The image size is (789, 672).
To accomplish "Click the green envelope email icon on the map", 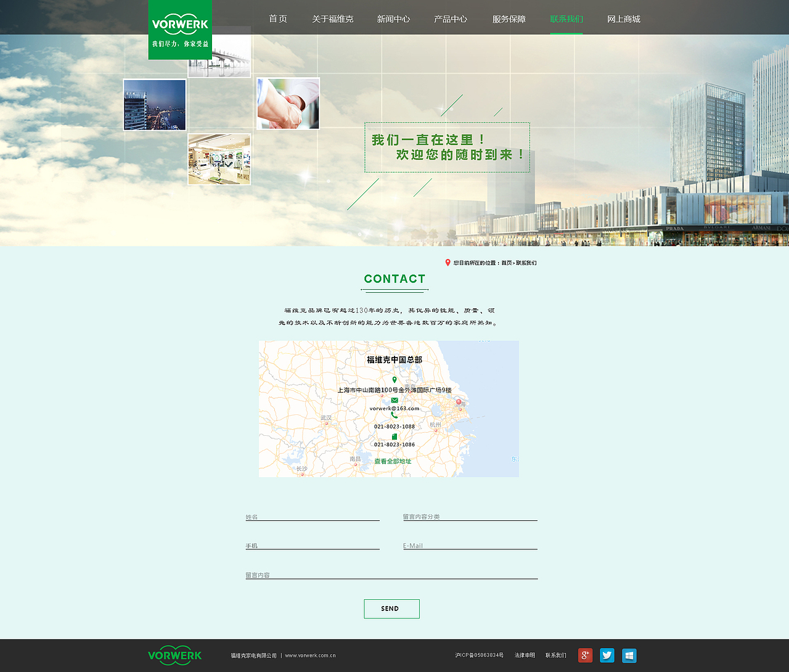I will point(394,400).
